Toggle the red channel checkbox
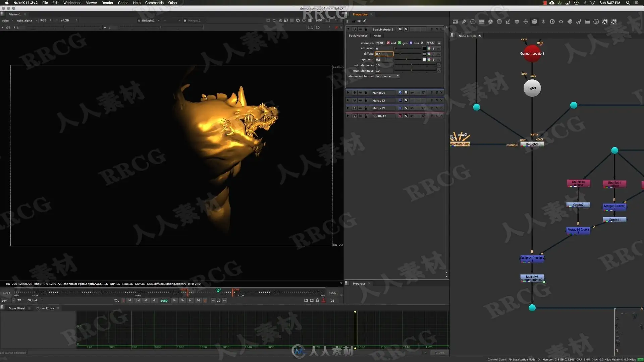This screenshot has width=644, height=362. click(388, 43)
